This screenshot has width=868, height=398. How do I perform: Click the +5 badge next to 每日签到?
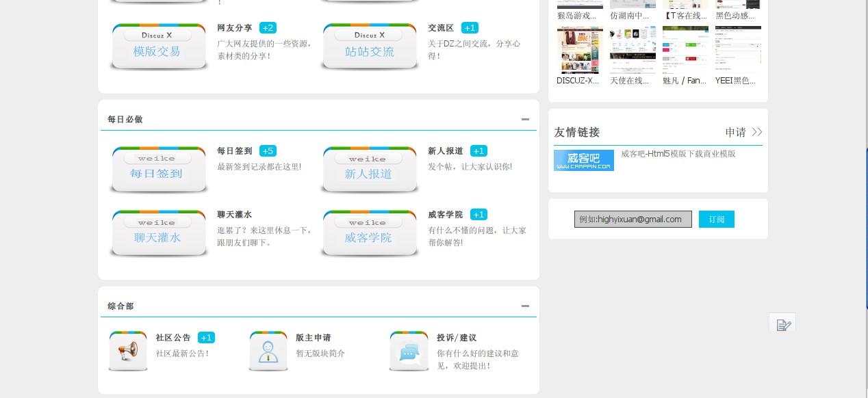(x=268, y=151)
